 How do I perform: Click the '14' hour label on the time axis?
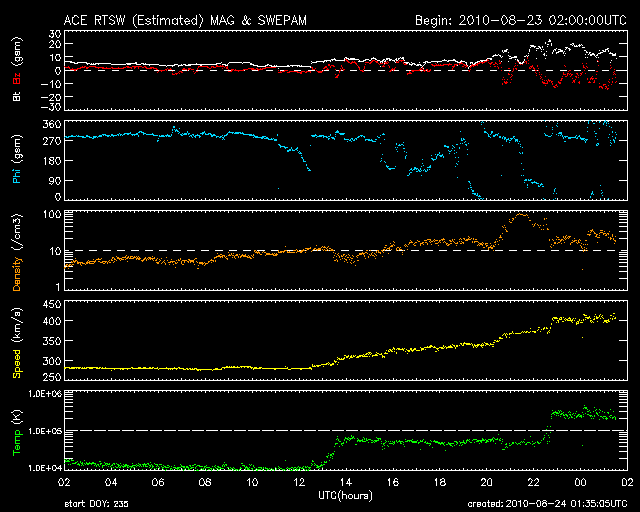coord(346,482)
